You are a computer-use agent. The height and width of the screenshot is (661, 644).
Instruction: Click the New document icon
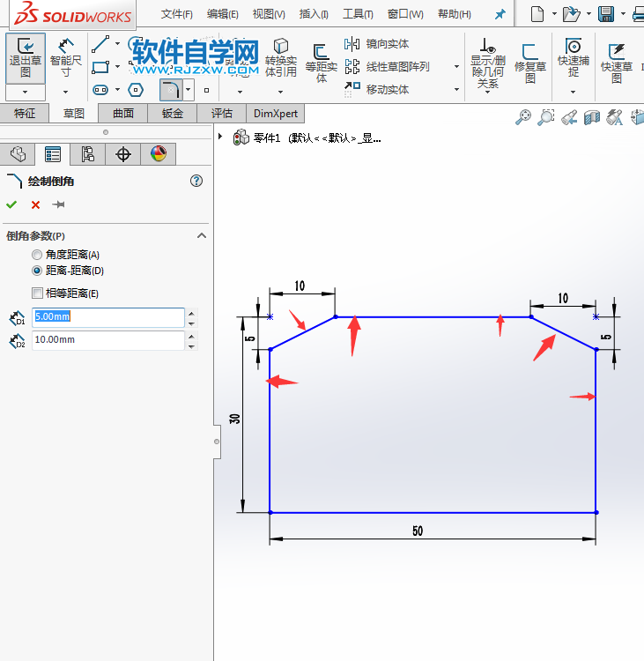537,14
